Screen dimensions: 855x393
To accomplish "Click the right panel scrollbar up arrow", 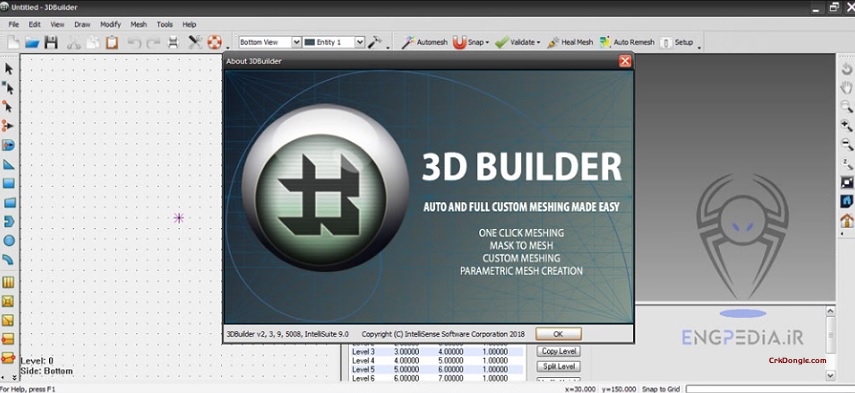I will tap(830, 311).
